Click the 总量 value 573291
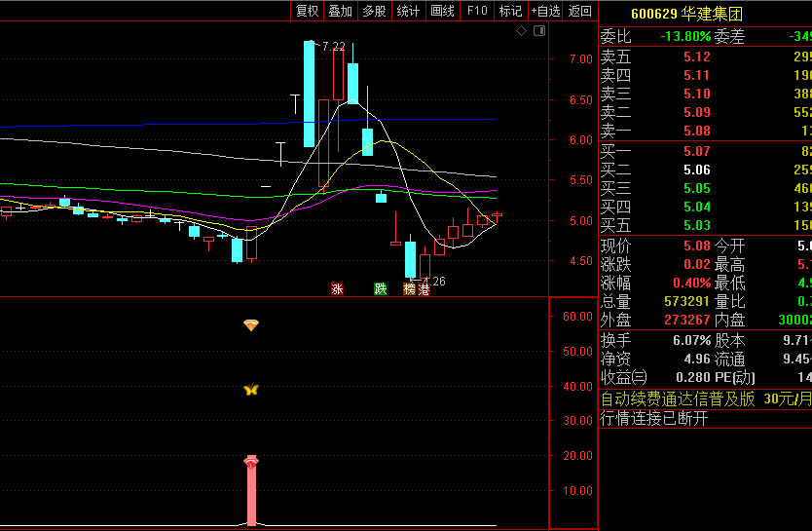 [687, 301]
